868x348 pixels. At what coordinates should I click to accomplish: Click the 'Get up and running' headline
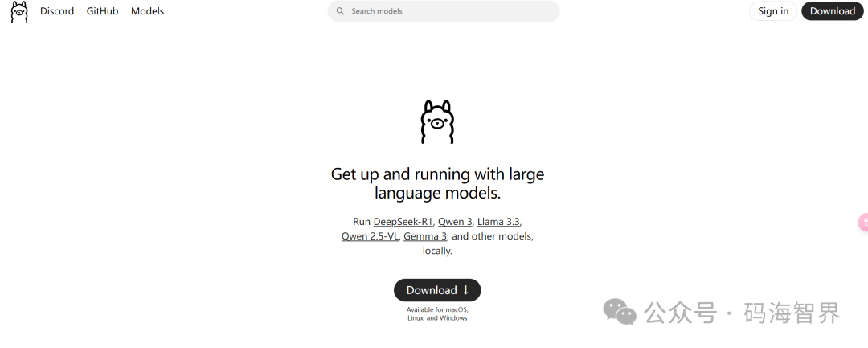(437, 183)
